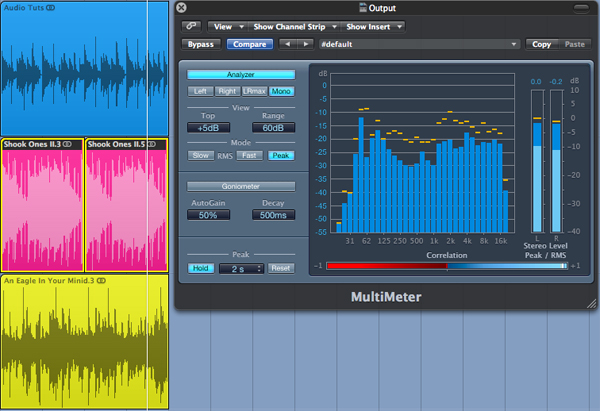Select Right analyzer channel
This screenshot has height=411, width=600.
coord(227,91)
